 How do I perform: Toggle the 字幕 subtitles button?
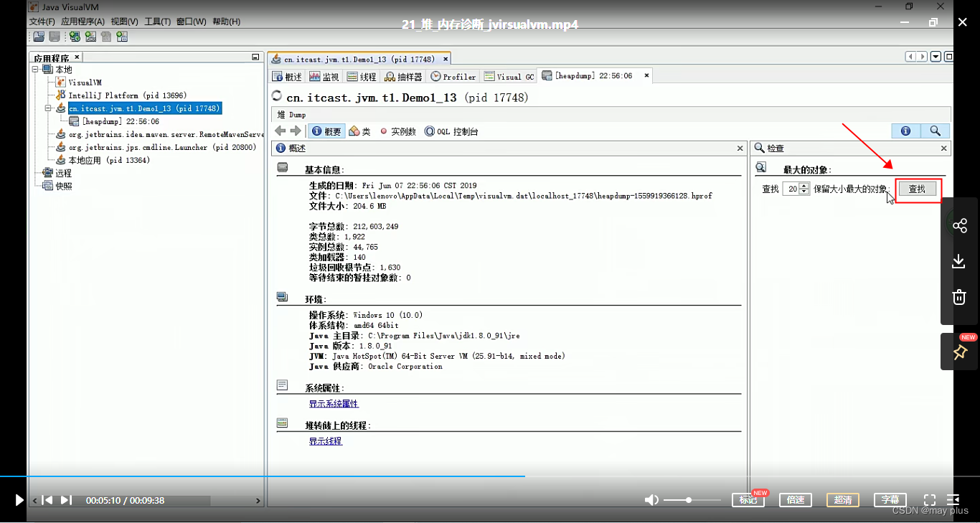890,500
